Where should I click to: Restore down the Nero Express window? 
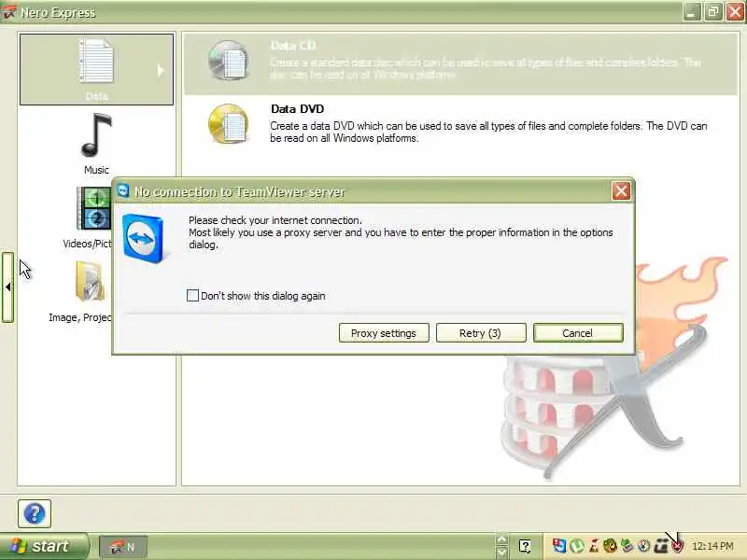click(x=712, y=12)
